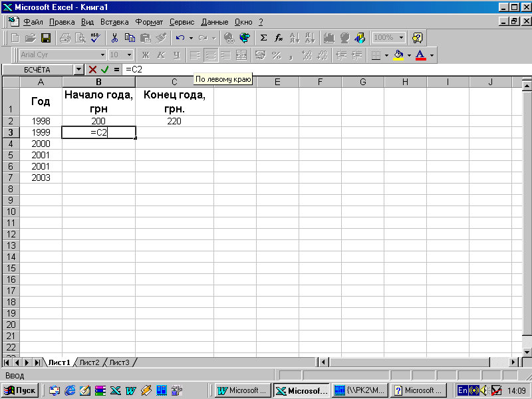Toggle align left

point(195,55)
